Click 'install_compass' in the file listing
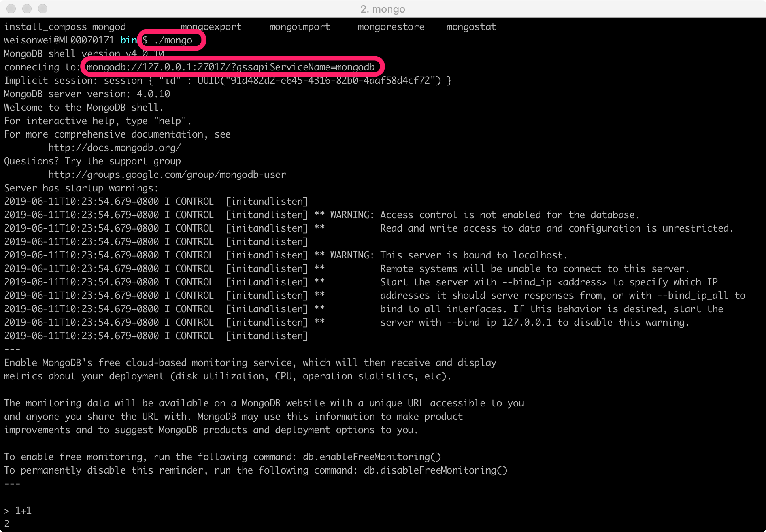Image resolution: width=766 pixels, height=532 pixels. pos(45,27)
